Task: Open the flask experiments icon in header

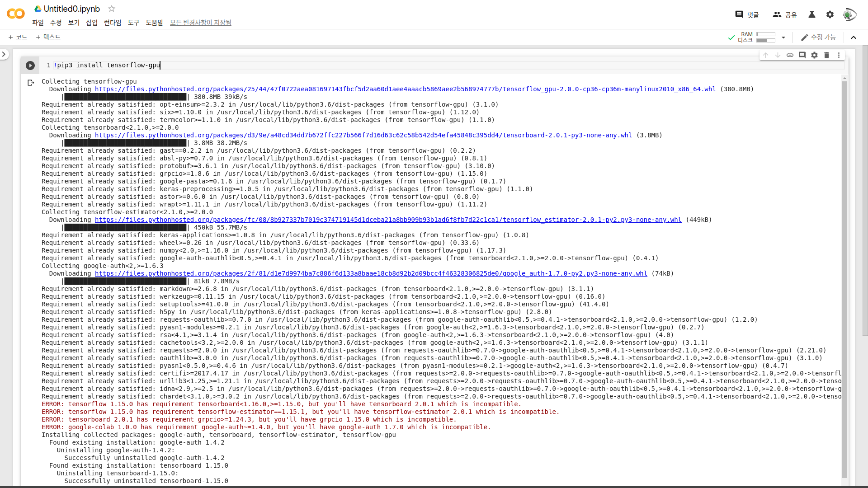Action: (x=812, y=14)
